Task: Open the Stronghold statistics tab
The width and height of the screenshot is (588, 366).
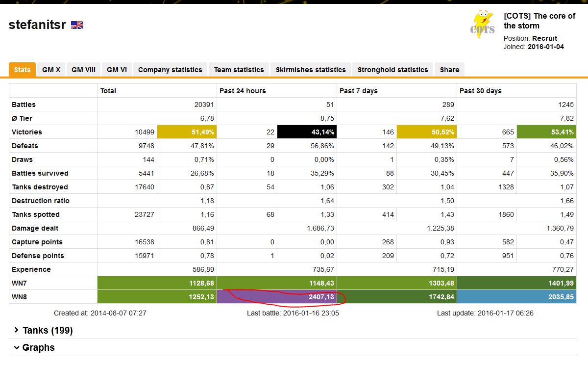Action: click(392, 70)
